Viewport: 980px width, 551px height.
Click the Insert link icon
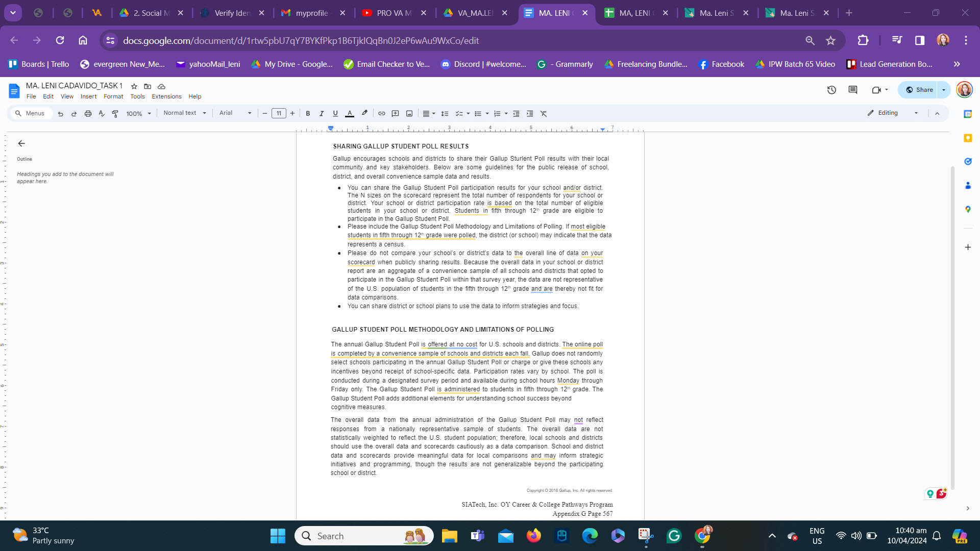click(x=381, y=113)
